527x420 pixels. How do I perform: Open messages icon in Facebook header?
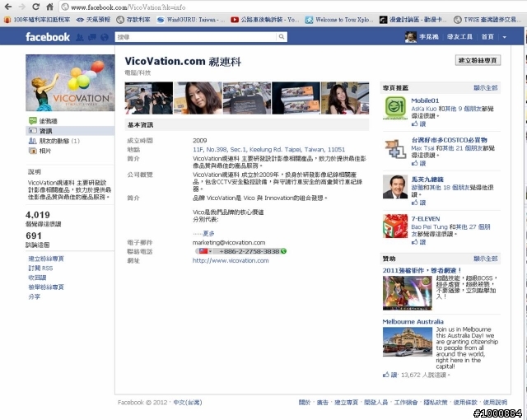click(x=92, y=37)
